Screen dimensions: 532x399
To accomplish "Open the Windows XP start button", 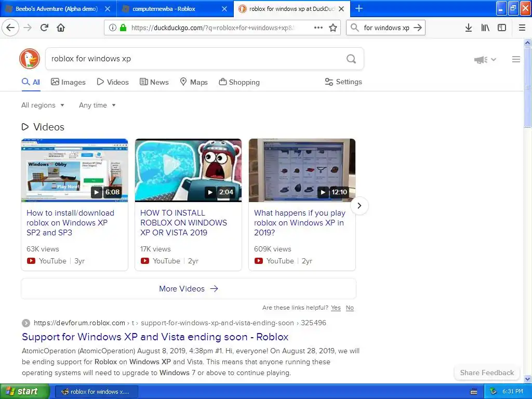I will (x=25, y=392).
